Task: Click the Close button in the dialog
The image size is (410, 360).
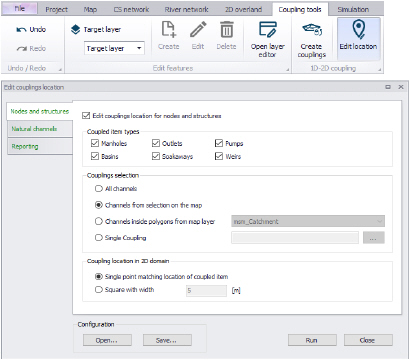Action: point(368,340)
